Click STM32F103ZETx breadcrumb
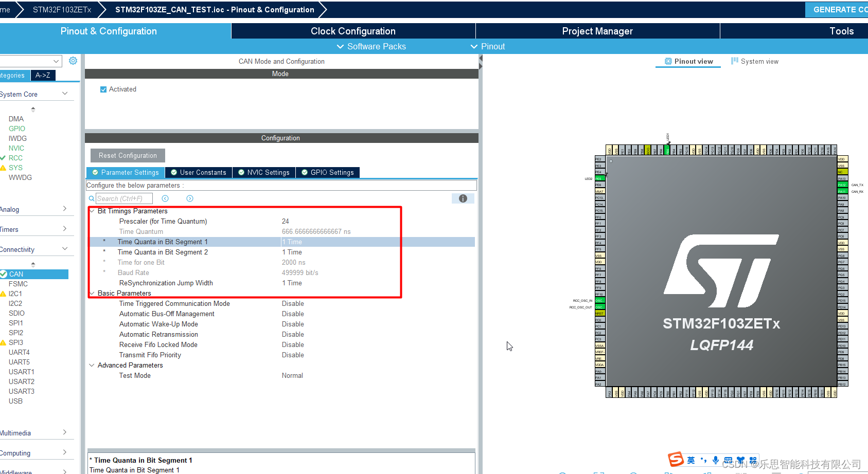Image resolution: width=868 pixels, height=474 pixels. 62,9
